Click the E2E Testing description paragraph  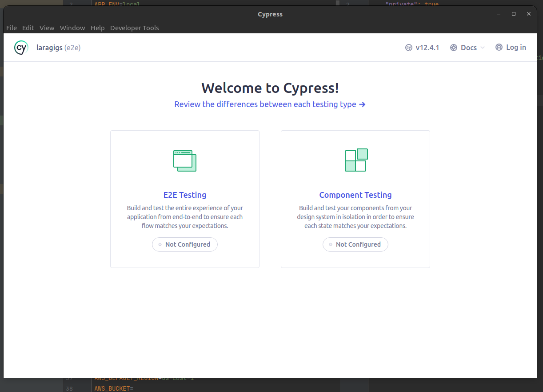click(x=185, y=217)
